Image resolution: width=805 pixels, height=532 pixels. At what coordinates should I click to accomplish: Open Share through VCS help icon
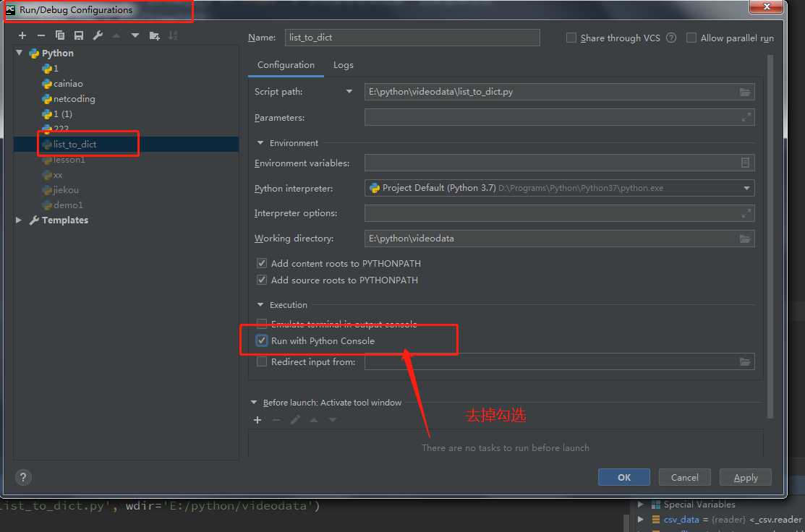(x=671, y=38)
